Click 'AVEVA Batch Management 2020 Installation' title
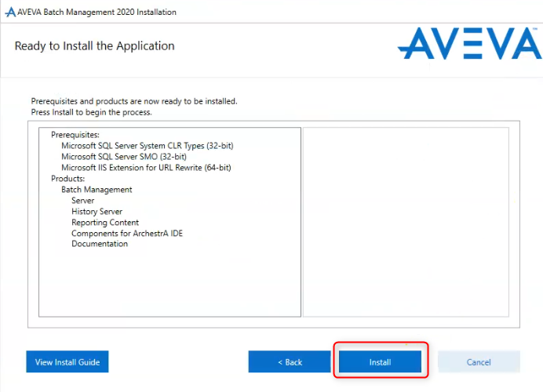543x392 pixels. click(x=97, y=12)
